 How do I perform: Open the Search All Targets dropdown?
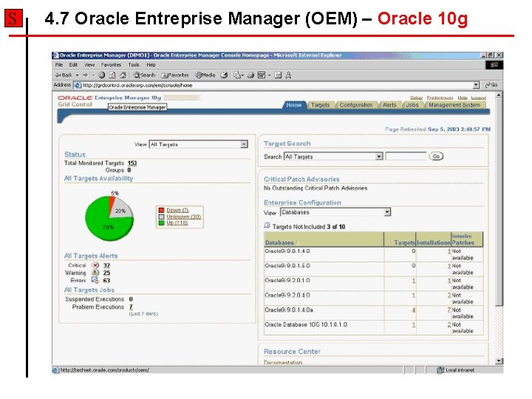coord(333,157)
